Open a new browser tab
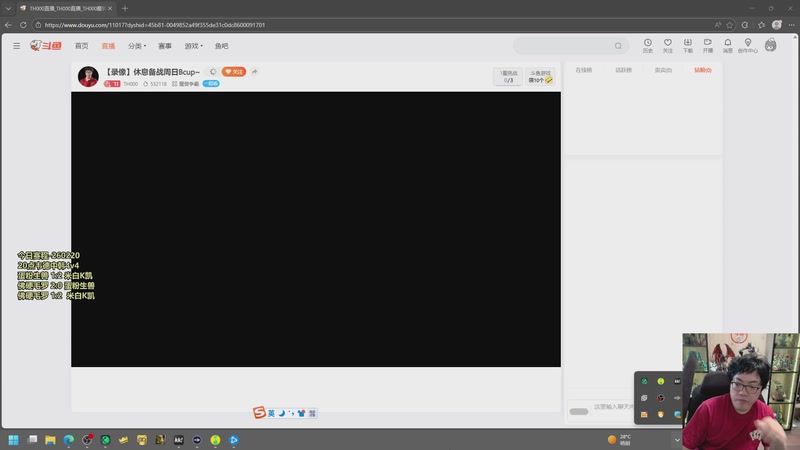This screenshot has height=450, width=800. pos(125,8)
